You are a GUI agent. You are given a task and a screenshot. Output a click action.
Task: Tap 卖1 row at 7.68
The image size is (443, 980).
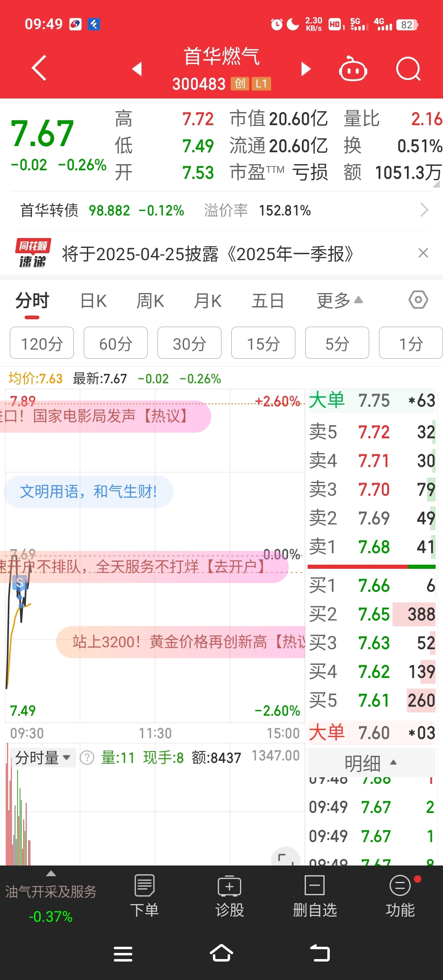372,547
